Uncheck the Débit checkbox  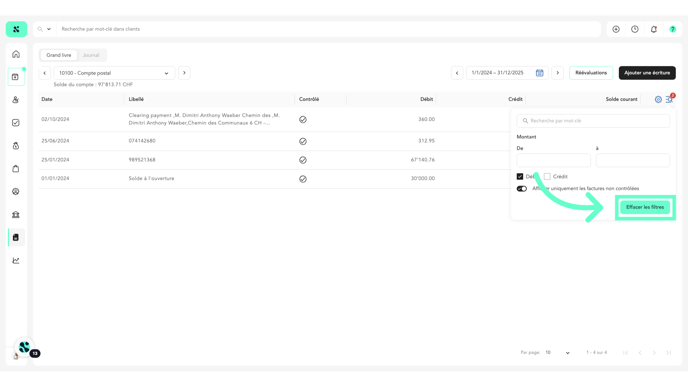click(x=520, y=176)
